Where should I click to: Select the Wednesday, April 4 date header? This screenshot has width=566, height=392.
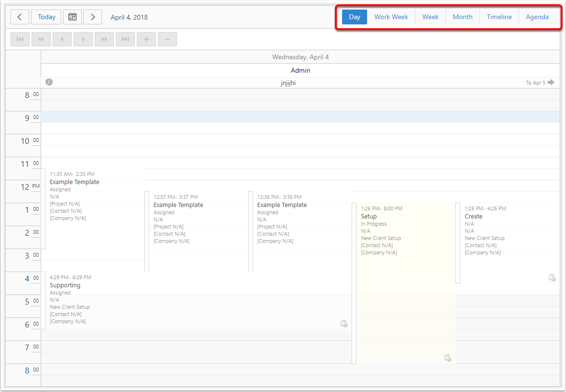pos(300,57)
